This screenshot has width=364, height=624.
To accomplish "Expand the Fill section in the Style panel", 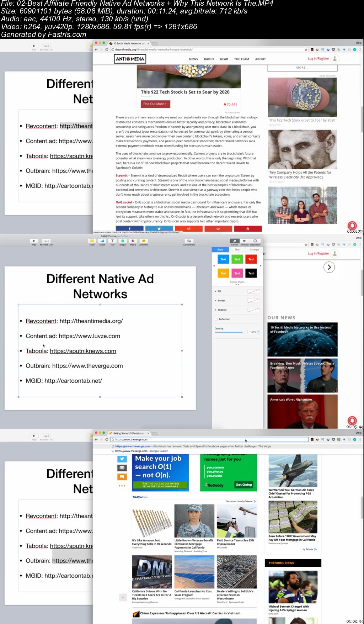I will 216,291.
